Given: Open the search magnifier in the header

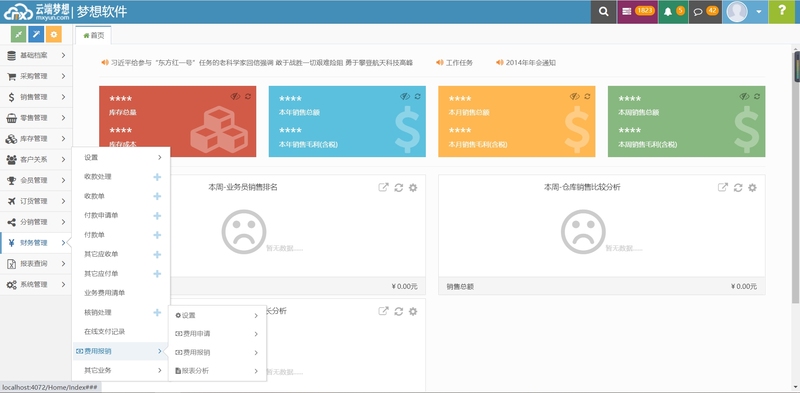Looking at the screenshot, I should coord(604,12).
